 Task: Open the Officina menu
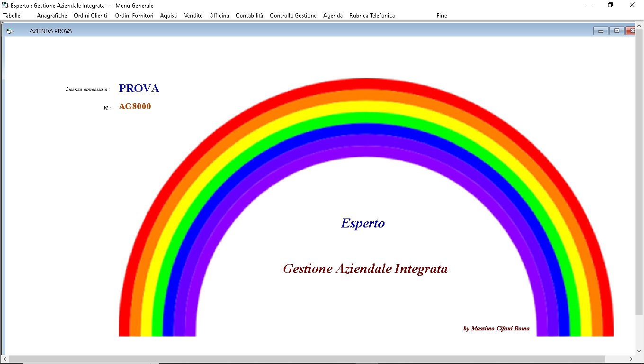pyautogui.click(x=219, y=16)
